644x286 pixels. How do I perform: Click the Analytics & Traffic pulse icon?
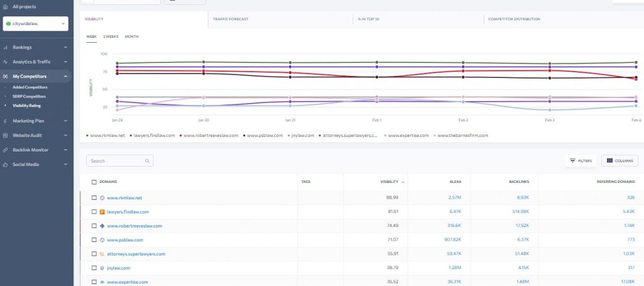pos(5,62)
